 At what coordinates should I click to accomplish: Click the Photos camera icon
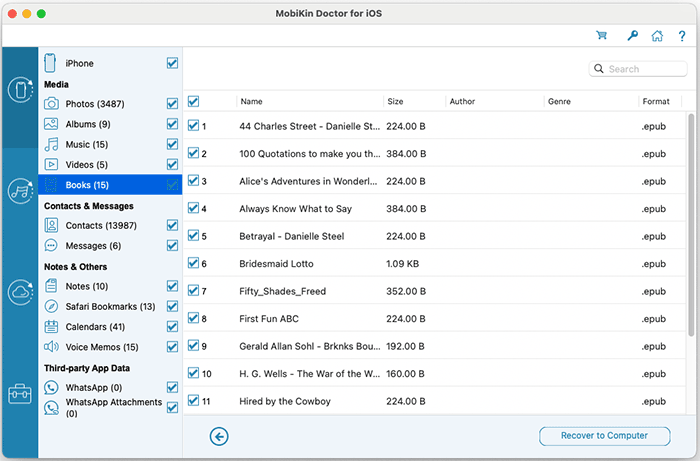pos(51,104)
